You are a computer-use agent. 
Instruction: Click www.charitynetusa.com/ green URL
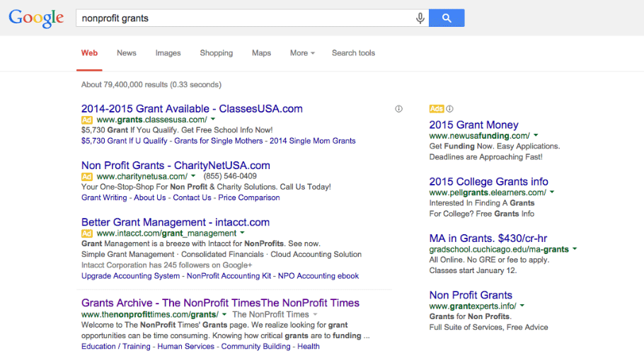point(142,176)
